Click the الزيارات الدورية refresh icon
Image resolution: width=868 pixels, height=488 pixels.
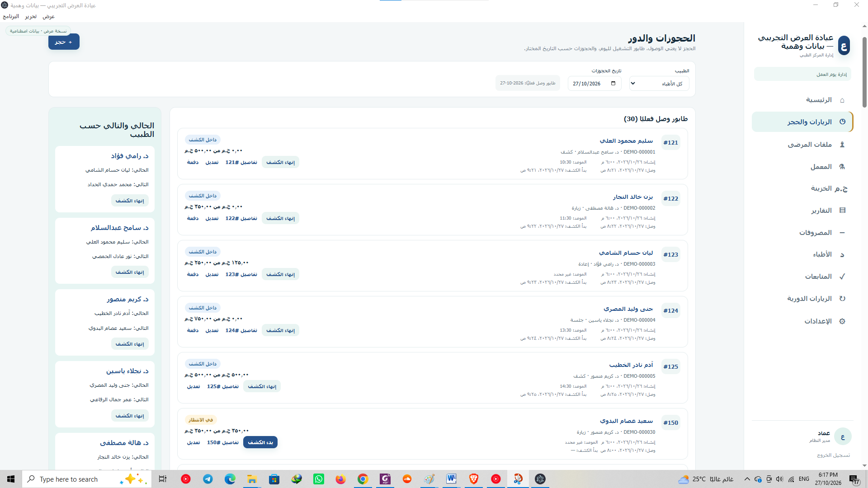pyautogui.click(x=842, y=299)
